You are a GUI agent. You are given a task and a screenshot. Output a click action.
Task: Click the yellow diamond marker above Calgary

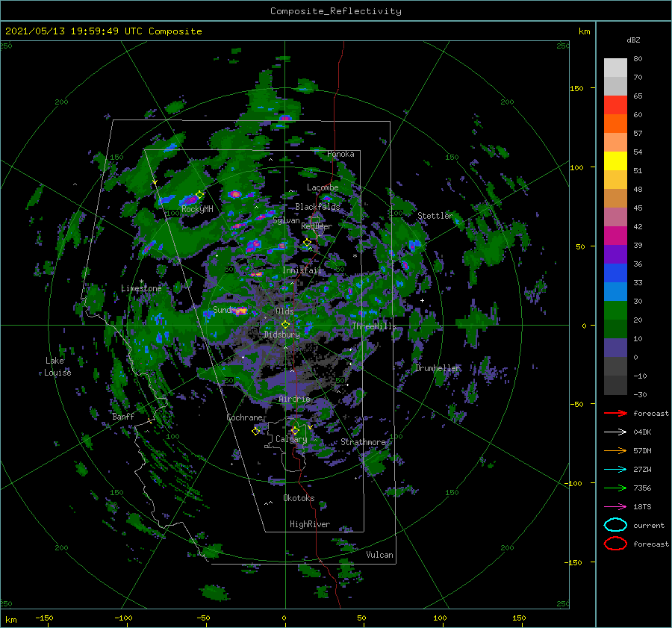[295, 430]
